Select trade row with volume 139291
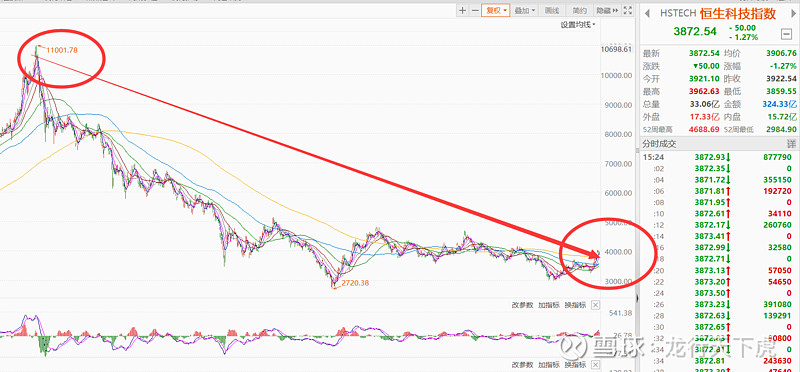The image size is (800, 372). pyautogui.click(x=719, y=315)
